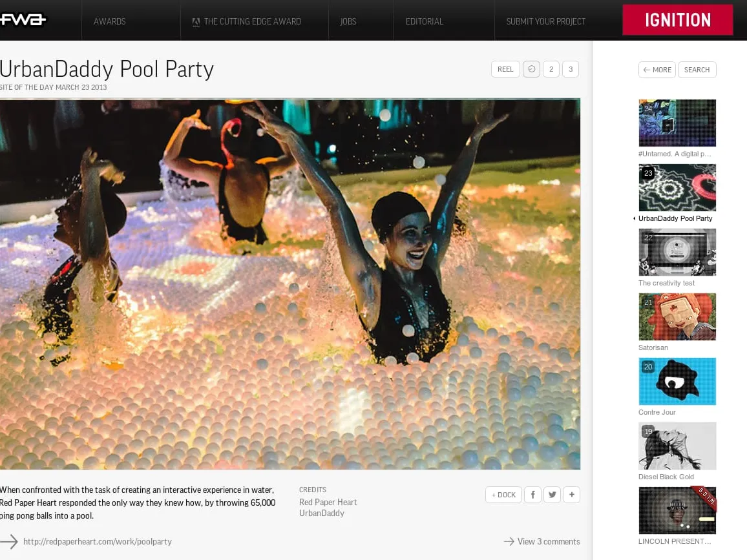Open the #Untamed thumbnail
747x560 pixels.
[677, 123]
